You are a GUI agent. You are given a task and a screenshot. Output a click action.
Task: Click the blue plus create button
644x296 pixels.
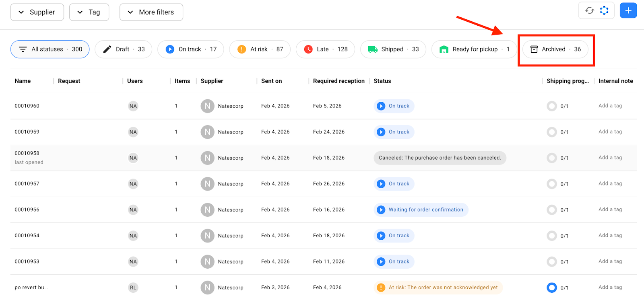pyautogui.click(x=628, y=10)
